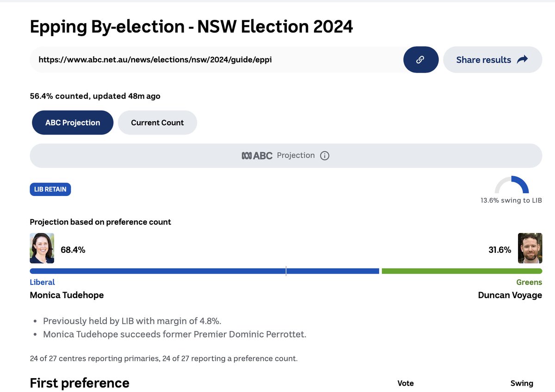Click the First preference heading
555x392 pixels.
pyautogui.click(x=80, y=383)
